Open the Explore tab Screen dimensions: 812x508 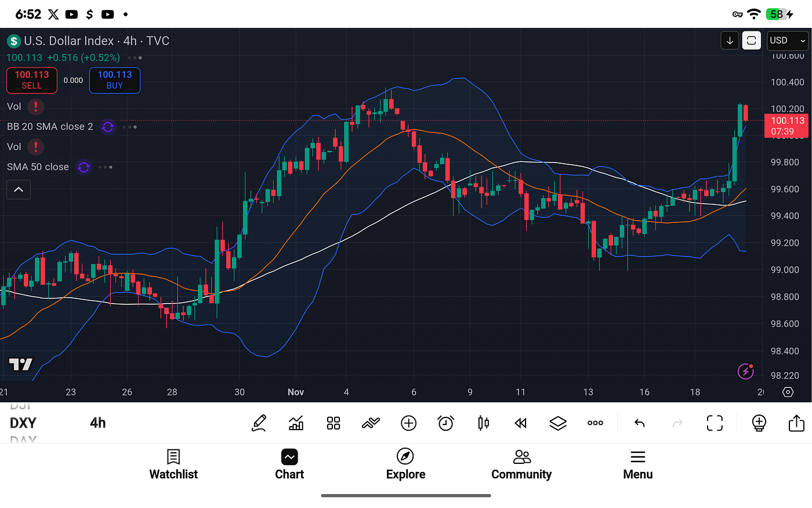point(405,464)
